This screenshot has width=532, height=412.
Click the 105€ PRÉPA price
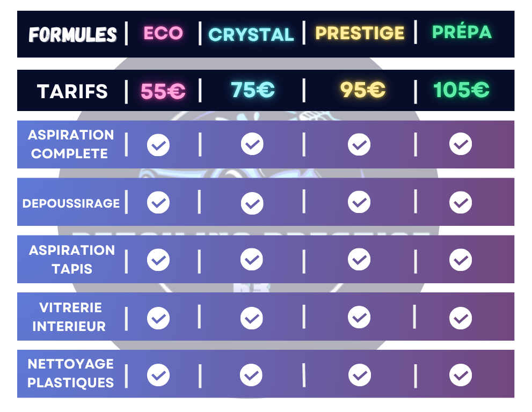[462, 90]
